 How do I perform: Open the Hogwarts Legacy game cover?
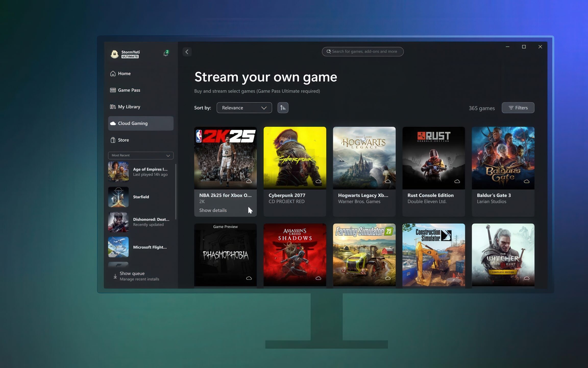pos(364,158)
